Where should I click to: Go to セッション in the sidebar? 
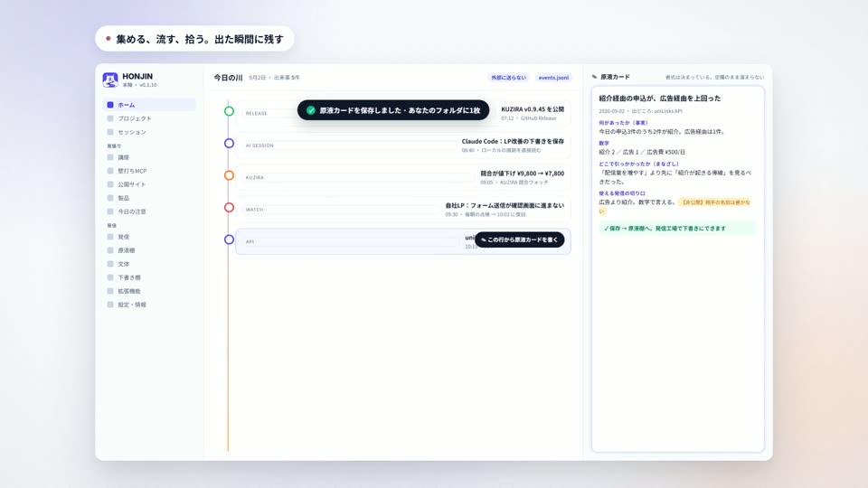pyautogui.click(x=149, y=132)
